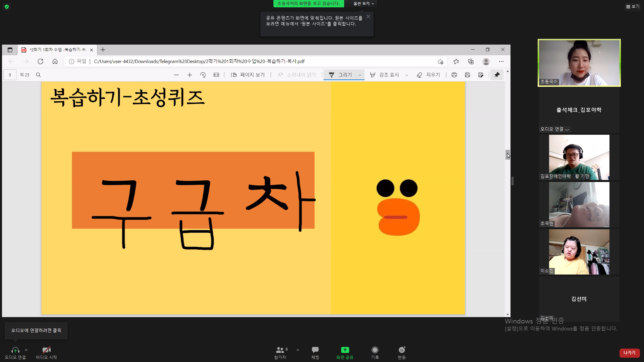Add this page to favorites
This screenshot has width=644, height=362.
440,61
